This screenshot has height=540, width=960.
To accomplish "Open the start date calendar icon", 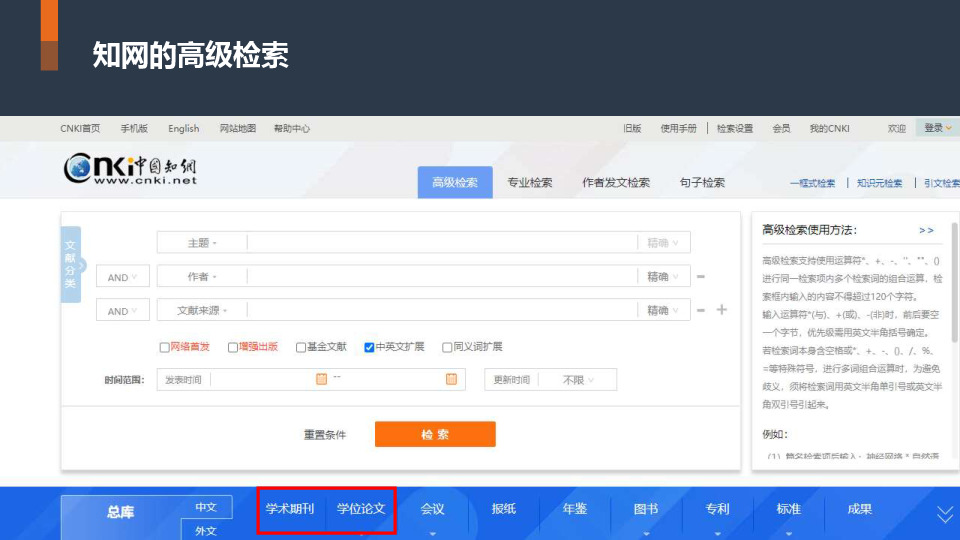I will (x=321, y=379).
